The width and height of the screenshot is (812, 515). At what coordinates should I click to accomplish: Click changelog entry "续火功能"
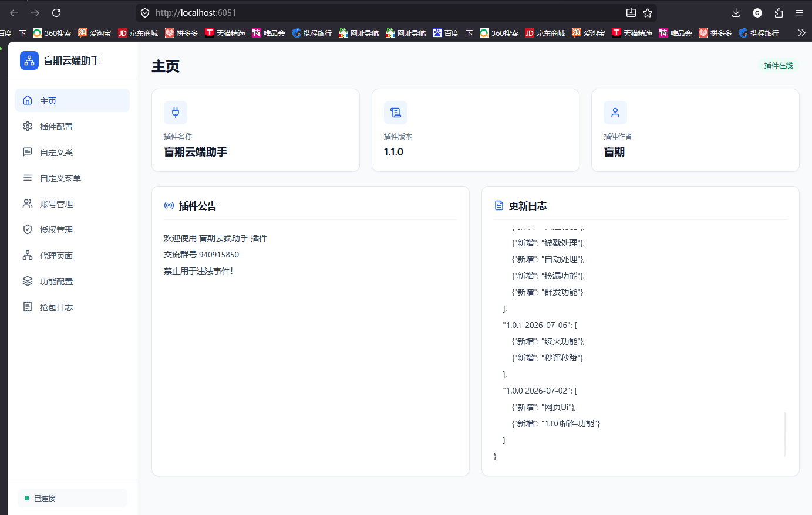[548, 341]
